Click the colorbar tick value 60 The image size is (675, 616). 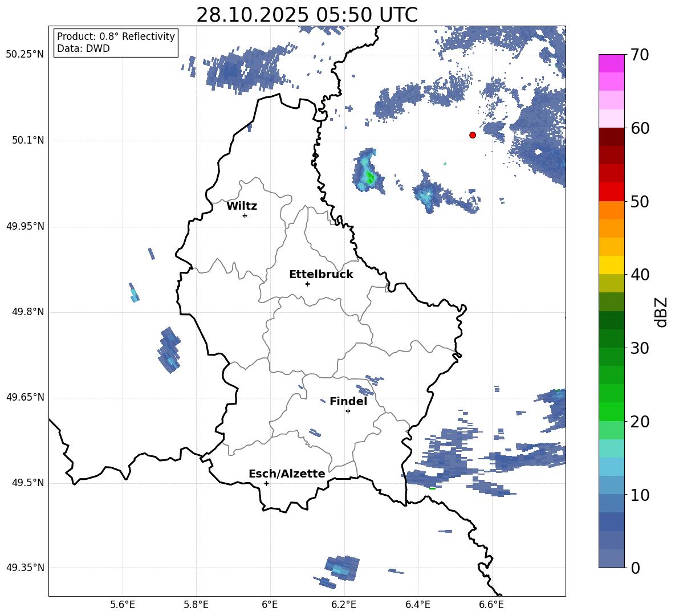coord(640,128)
